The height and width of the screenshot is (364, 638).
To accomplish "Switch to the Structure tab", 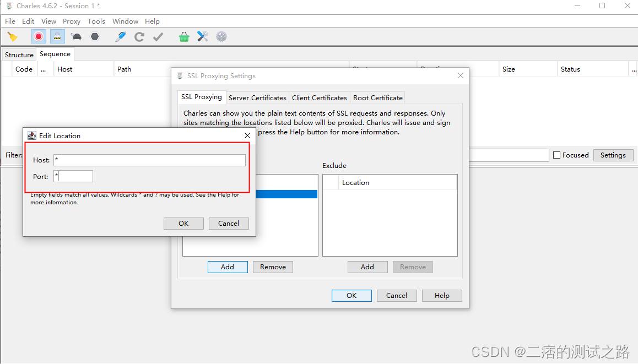I will pyautogui.click(x=19, y=55).
